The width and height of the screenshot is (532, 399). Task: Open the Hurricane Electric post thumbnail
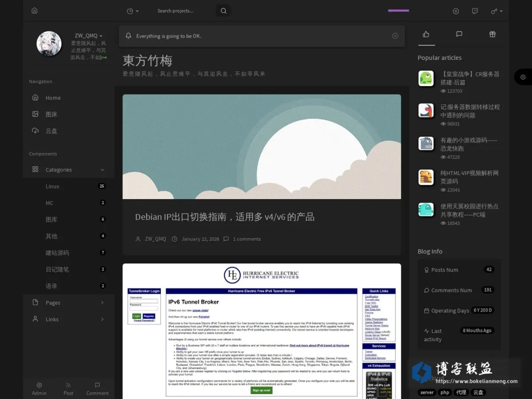coord(262,331)
